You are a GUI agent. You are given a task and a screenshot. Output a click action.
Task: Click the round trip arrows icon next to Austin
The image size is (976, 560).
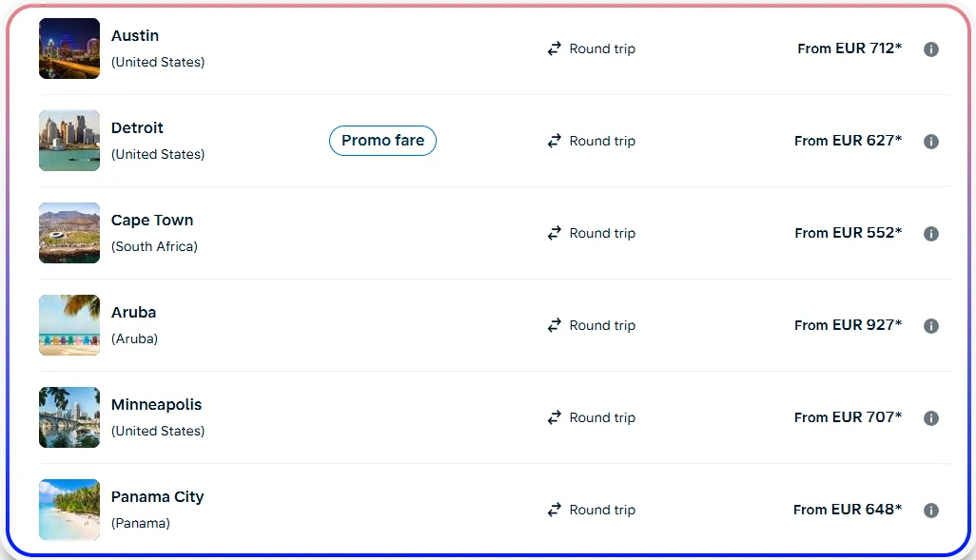555,48
